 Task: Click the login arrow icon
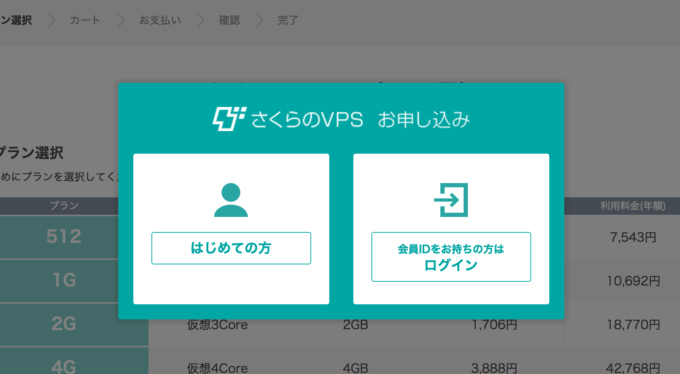point(451,200)
